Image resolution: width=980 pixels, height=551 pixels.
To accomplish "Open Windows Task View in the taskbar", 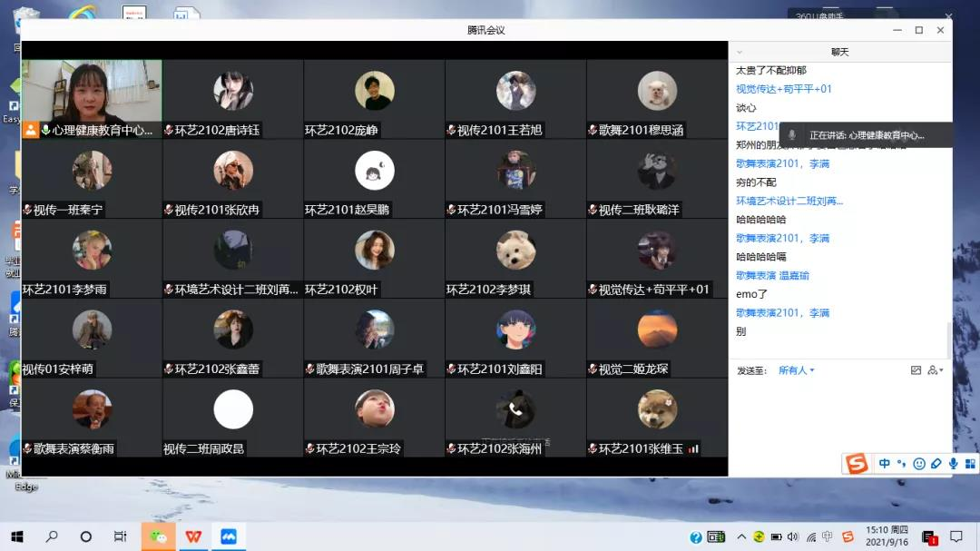I will [x=120, y=536].
